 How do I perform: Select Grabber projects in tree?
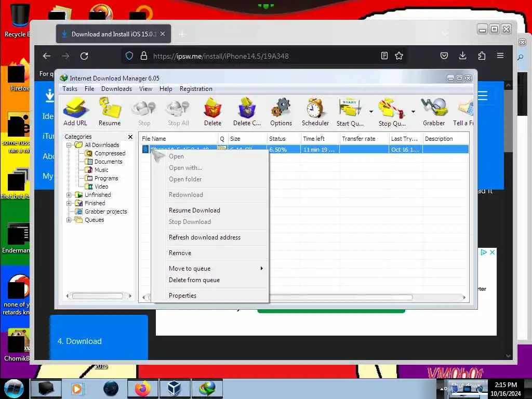pyautogui.click(x=105, y=211)
